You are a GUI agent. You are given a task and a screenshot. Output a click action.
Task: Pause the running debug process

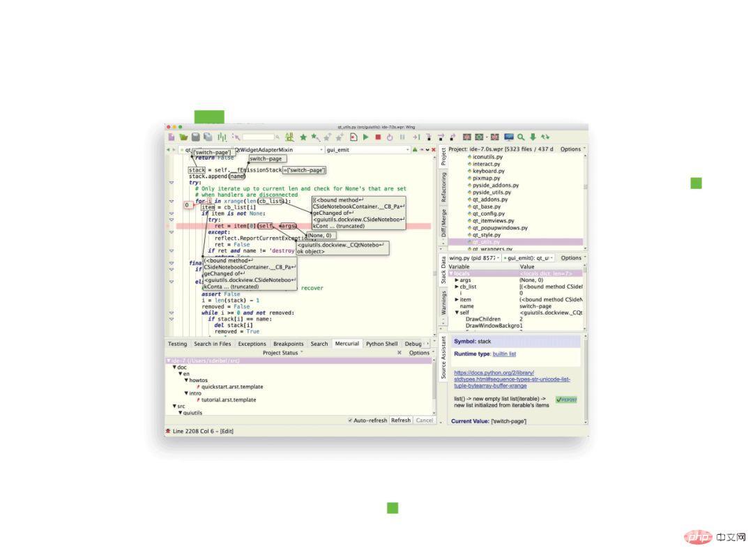(403, 137)
